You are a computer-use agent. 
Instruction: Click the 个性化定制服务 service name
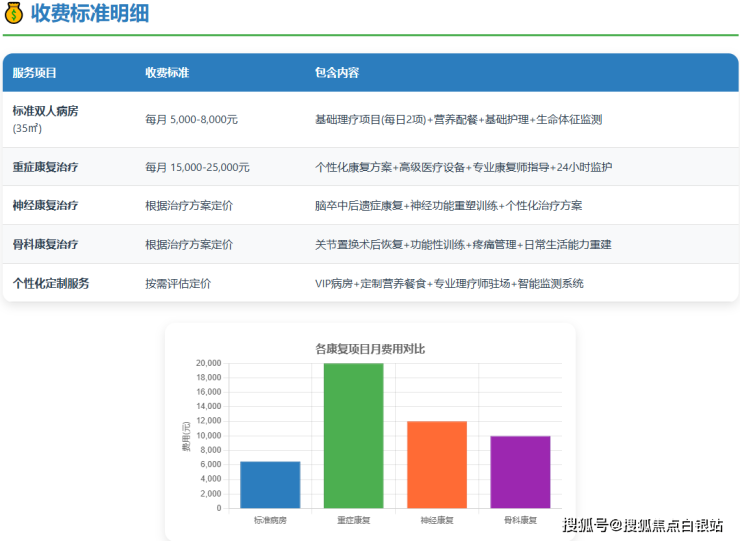[51, 283]
